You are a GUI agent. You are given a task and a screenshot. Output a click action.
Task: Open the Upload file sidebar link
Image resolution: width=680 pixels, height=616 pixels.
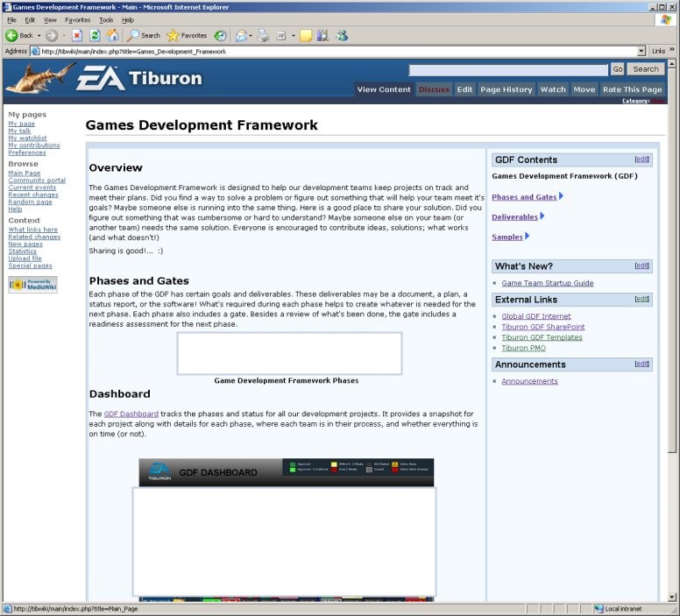[25, 258]
